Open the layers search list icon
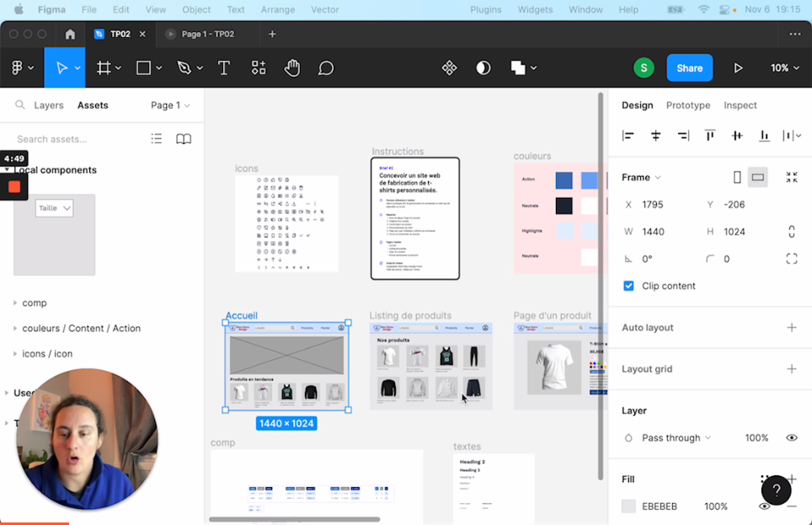The image size is (812, 525). tap(156, 138)
